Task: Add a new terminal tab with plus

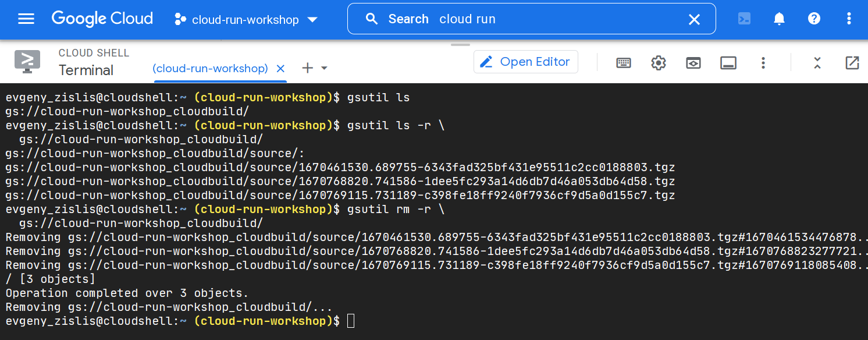Action: tap(307, 68)
